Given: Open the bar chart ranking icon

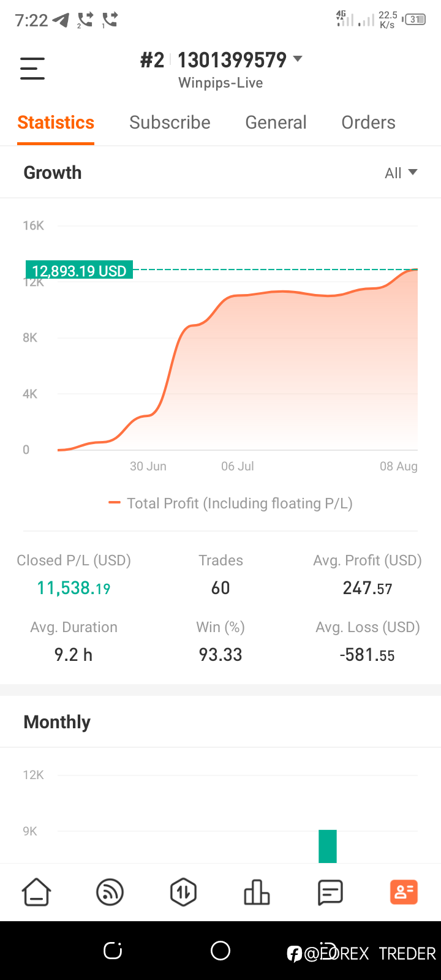Looking at the screenshot, I should coord(257,892).
